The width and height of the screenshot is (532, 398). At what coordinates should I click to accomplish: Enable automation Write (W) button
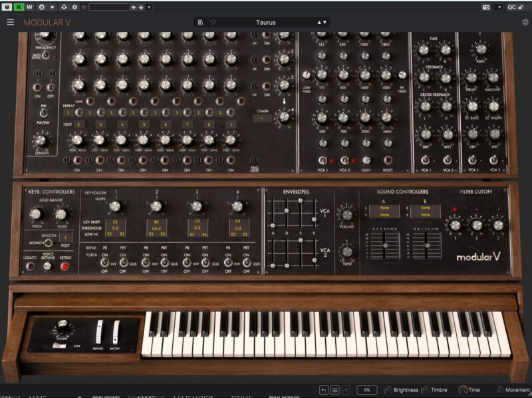[x=29, y=7]
